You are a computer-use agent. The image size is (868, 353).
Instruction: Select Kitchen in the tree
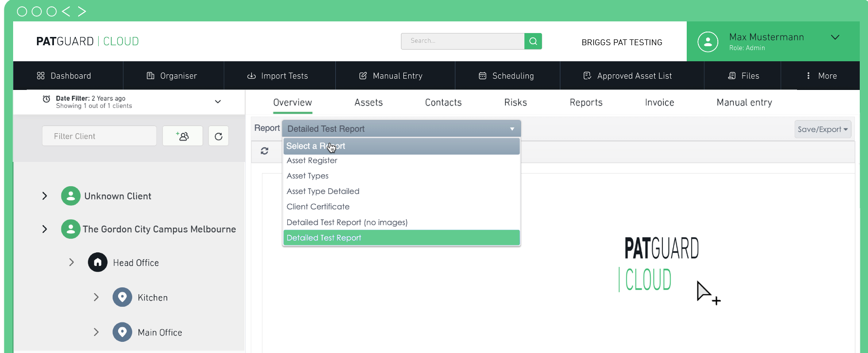[153, 298]
